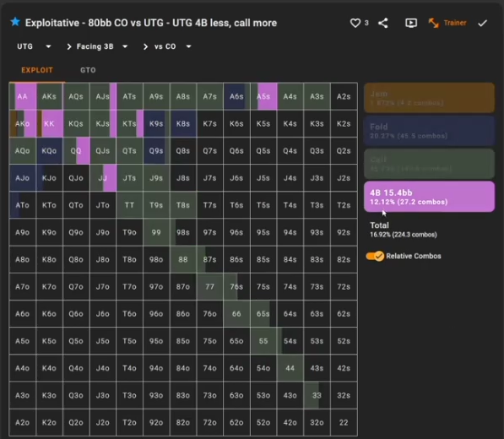Click the AA hand cell

click(x=23, y=96)
